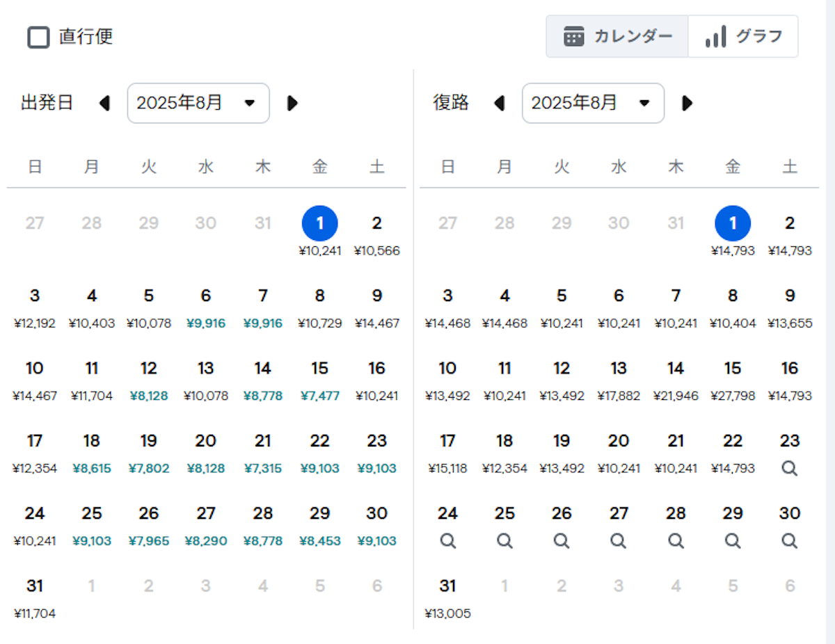The height and width of the screenshot is (644, 835).
Task: Go to next departure month arrow
Action: 293,104
